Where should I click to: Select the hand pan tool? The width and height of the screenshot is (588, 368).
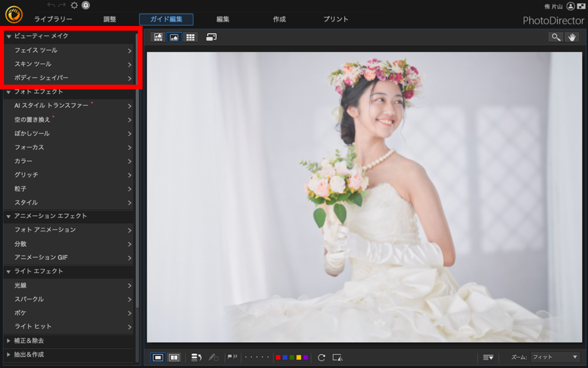click(x=572, y=37)
